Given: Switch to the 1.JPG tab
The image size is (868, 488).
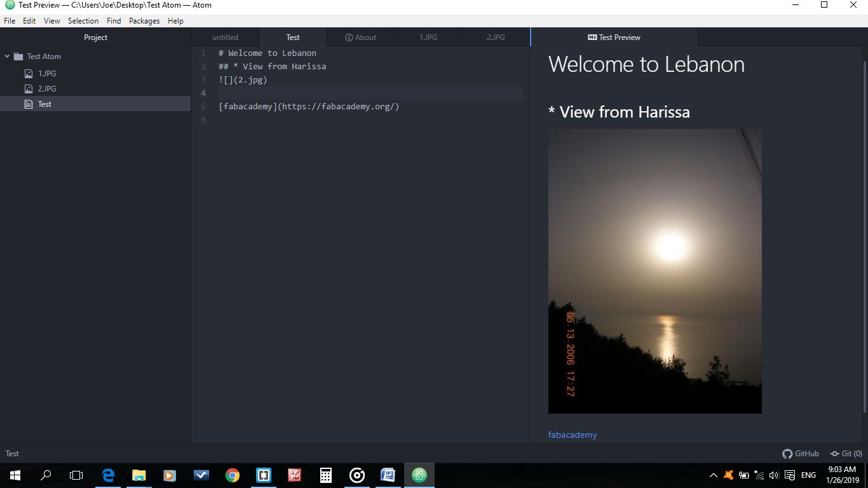Looking at the screenshot, I should click(428, 37).
